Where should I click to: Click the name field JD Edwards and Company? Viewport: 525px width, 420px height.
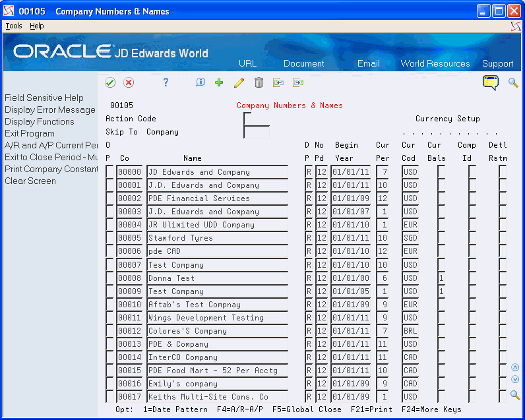217,171
